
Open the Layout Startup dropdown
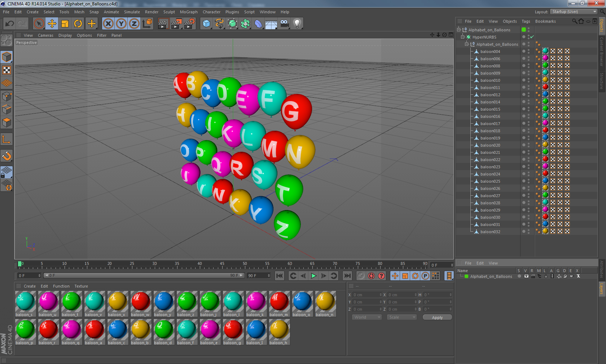[x=574, y=12]
